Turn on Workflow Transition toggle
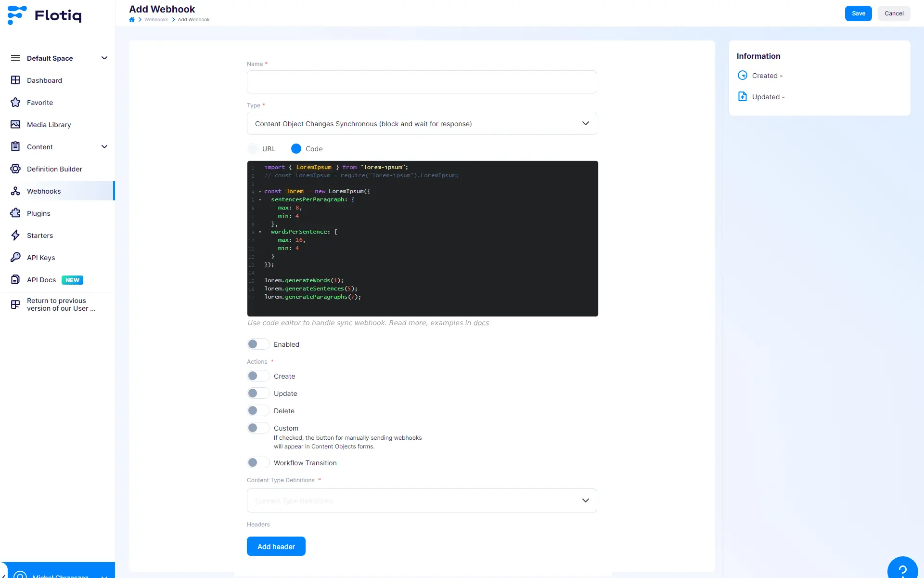Image resolution: width=924 pixels, height=578 pixels. pyautogui.click(x=258, y=463)
